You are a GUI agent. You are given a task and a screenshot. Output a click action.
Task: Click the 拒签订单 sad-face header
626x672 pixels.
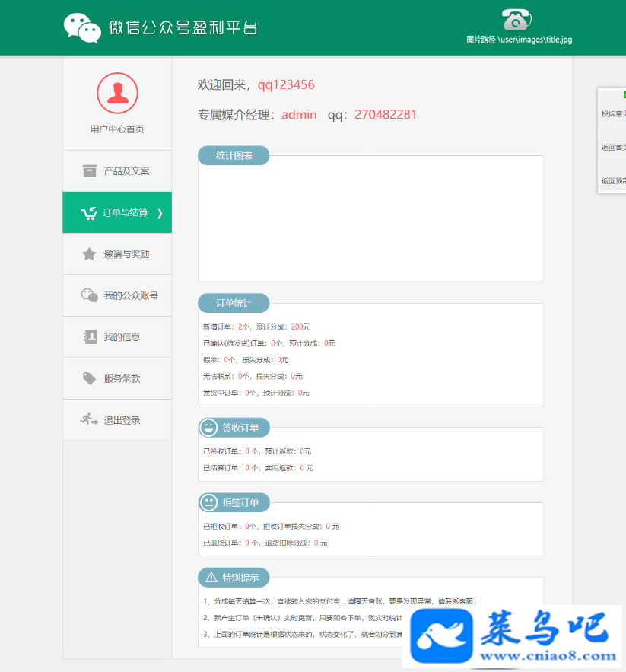pos(234,502)
